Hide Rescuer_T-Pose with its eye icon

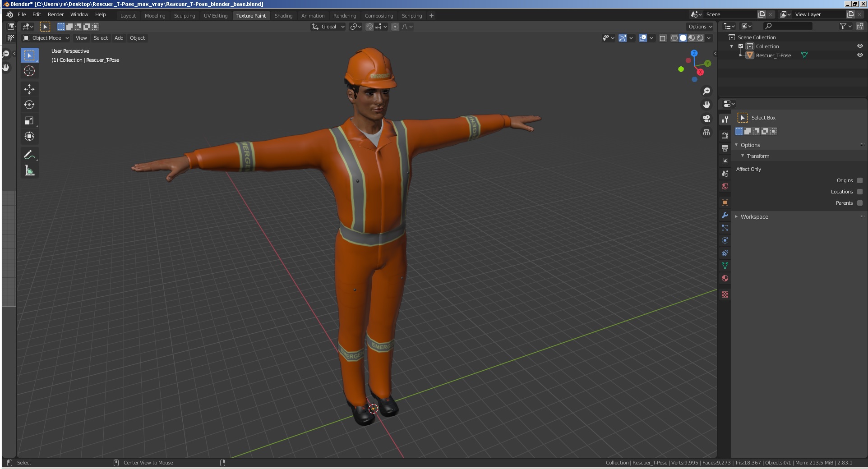click(860, 55)
